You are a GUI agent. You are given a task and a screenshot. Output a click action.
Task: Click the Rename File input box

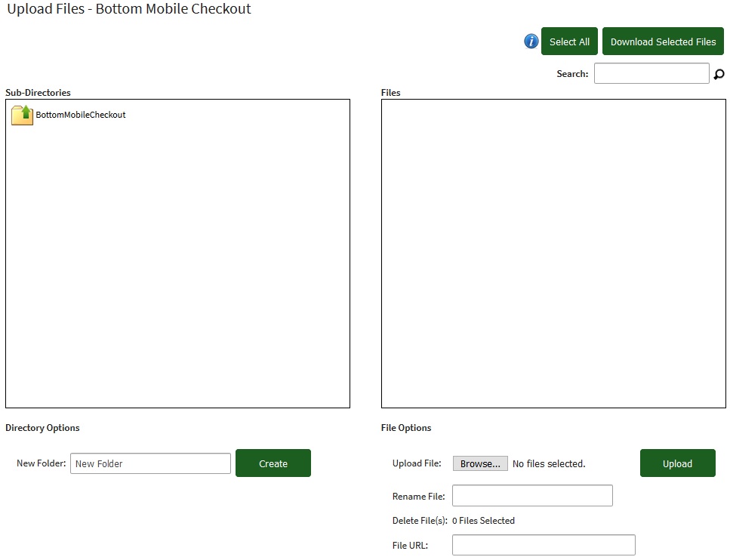pos(532,496)
